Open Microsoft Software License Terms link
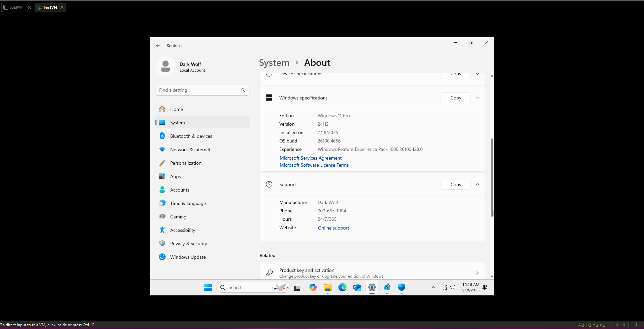This screenshot has height=329, width=644. (x=314, y=165)
